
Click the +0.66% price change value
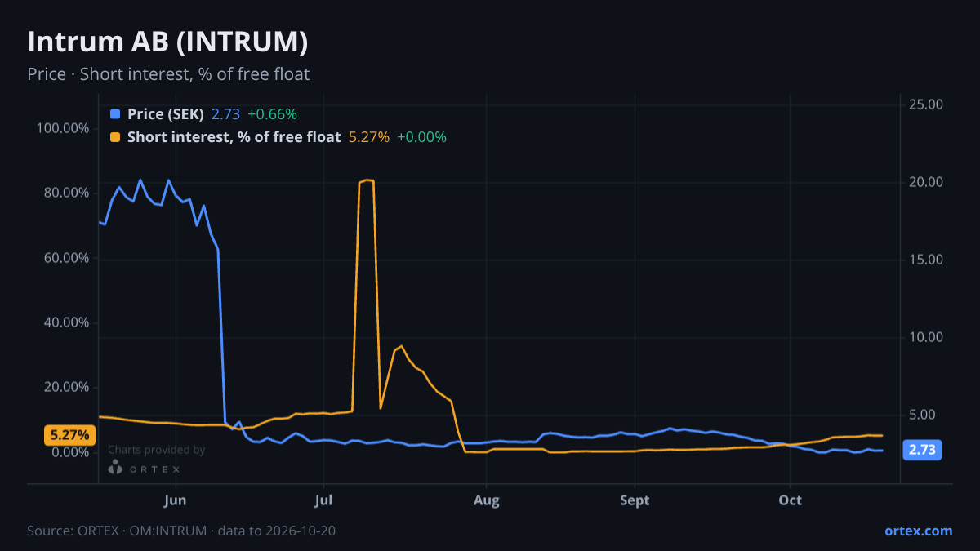coord(273,114)
